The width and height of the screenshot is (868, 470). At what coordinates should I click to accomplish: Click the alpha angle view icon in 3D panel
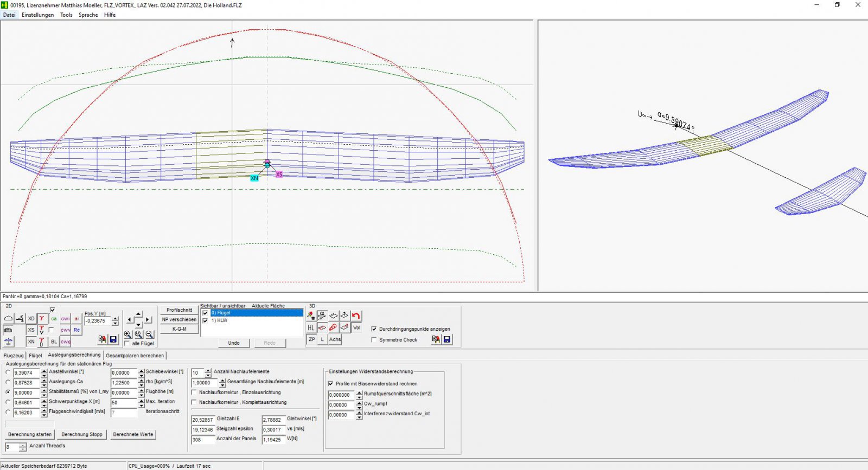pyautogui.click(x=322, y=316)
